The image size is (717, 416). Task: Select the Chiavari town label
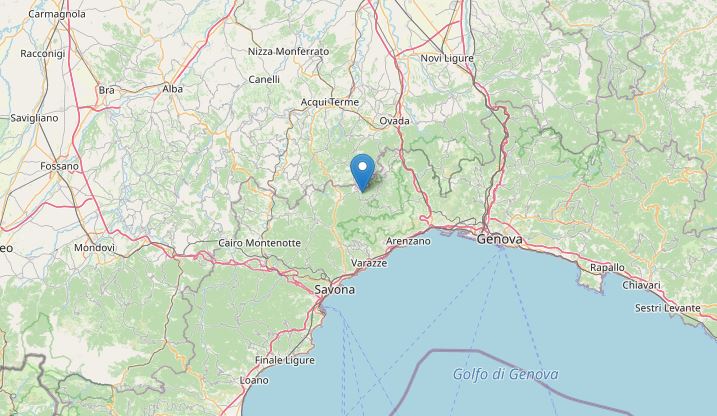coord(641,285)
